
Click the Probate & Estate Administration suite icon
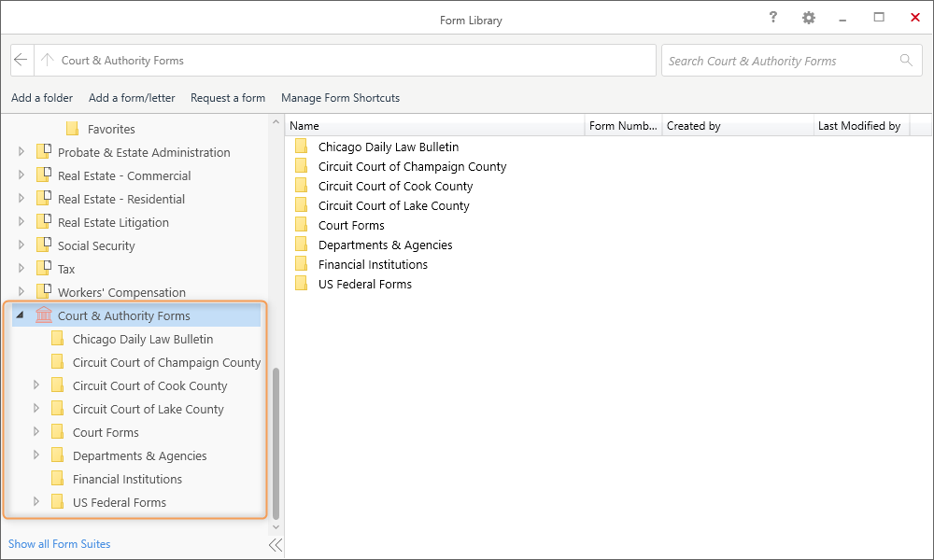click(x=44, y=152)
